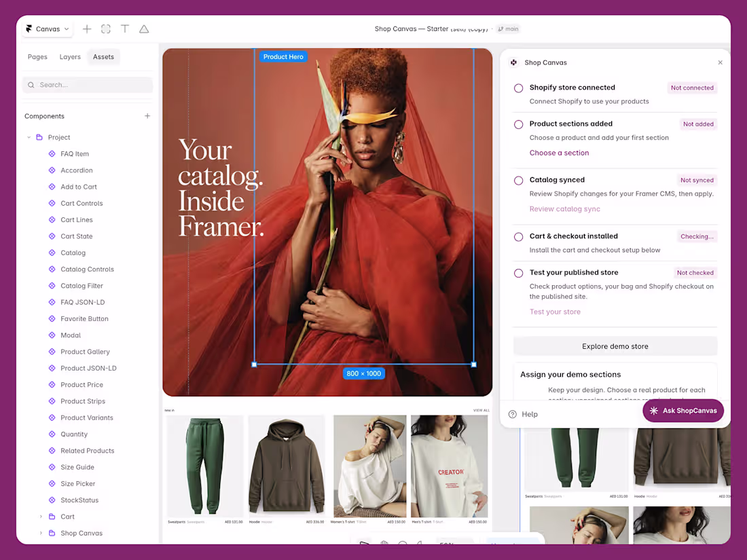747x560 pixels.
Task: Click the Product Hero frame label
Action: point(283,56)
